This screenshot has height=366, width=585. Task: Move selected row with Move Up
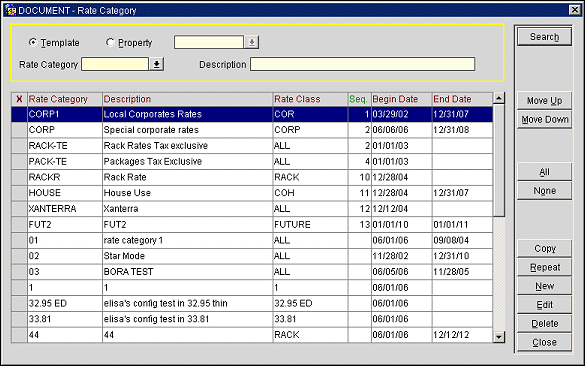(x=544, y=101)
